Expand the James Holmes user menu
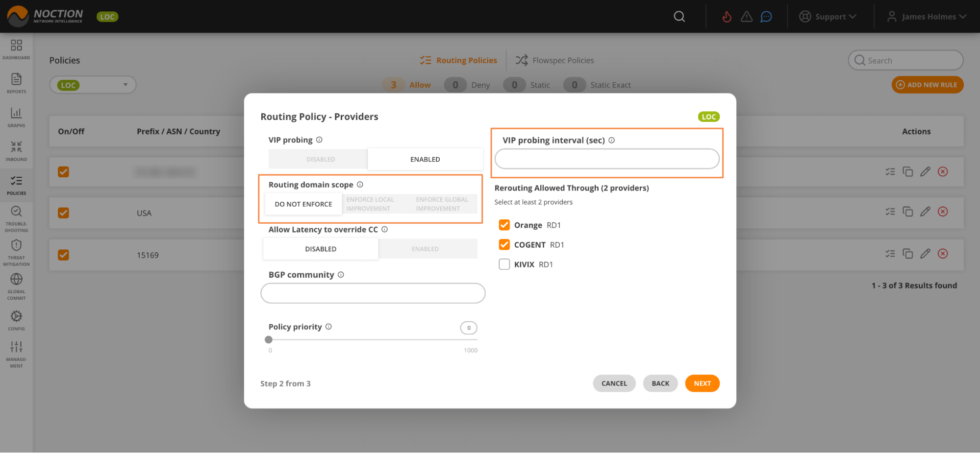 coord(927,17)
